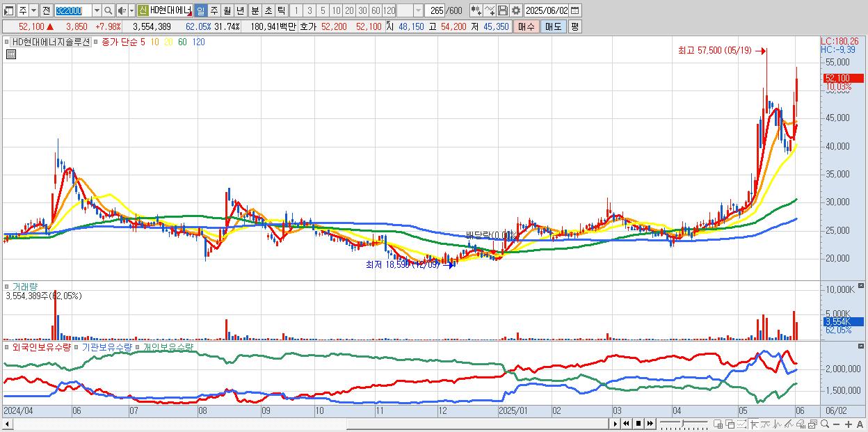Click the window-grid layout icon at bottom

pos(718,424)
